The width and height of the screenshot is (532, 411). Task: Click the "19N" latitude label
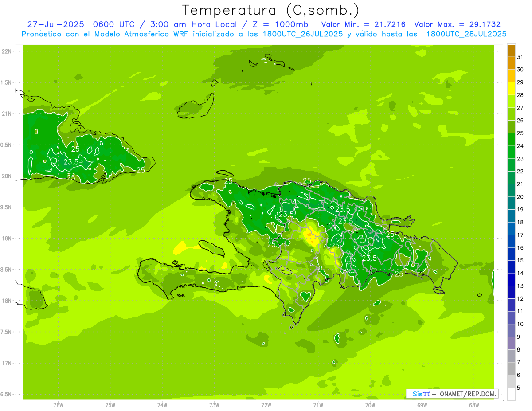click(7, 239)
